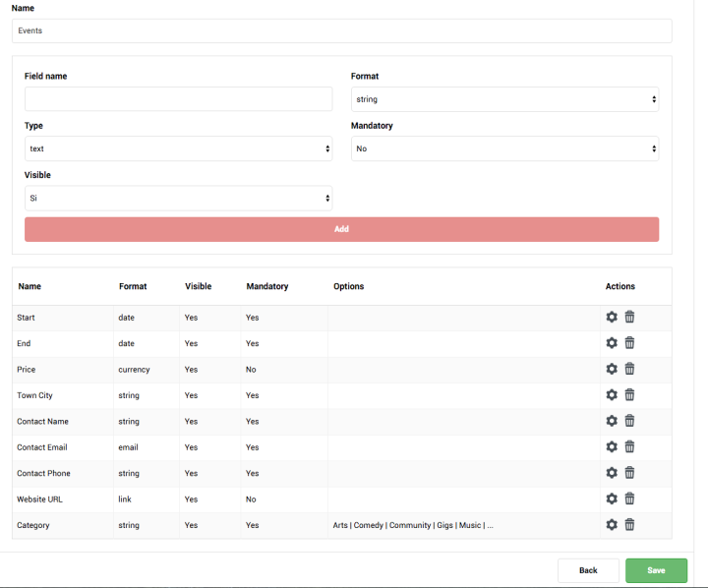The width and height of the screenshot is (708, 588).
Task: Remove the Contact Email field
Action: coord(629,446)
